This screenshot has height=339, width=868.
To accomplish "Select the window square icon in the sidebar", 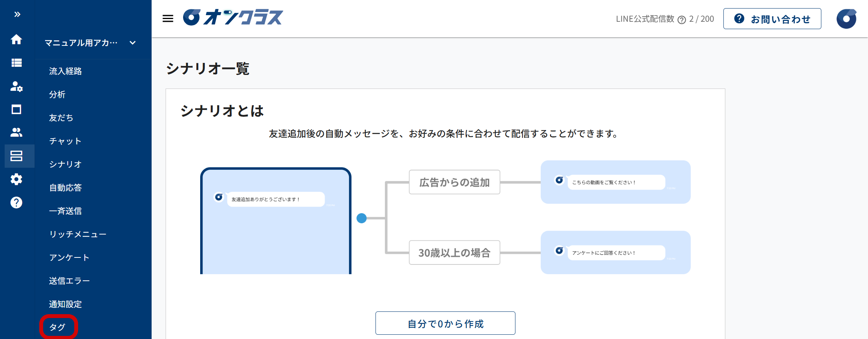I will [x=16, y=110].
